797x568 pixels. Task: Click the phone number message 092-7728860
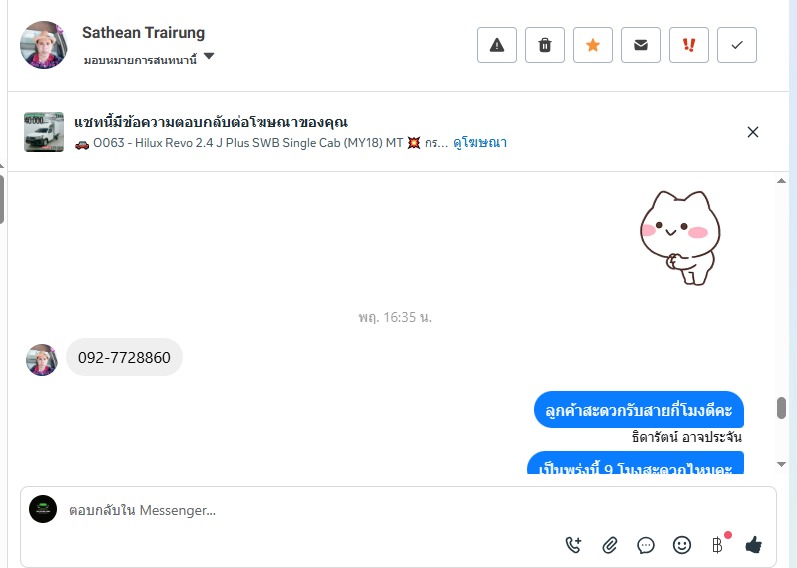(124, 357)
